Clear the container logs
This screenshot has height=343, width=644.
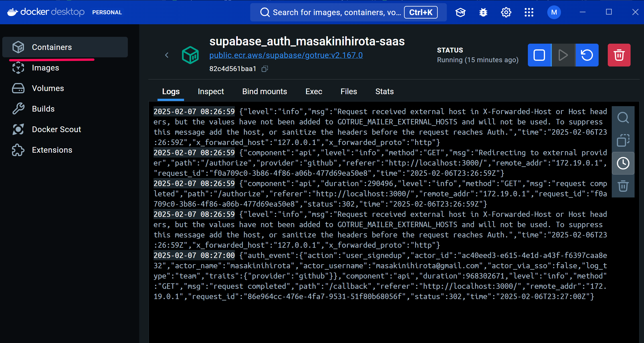[x=623, y=186]
